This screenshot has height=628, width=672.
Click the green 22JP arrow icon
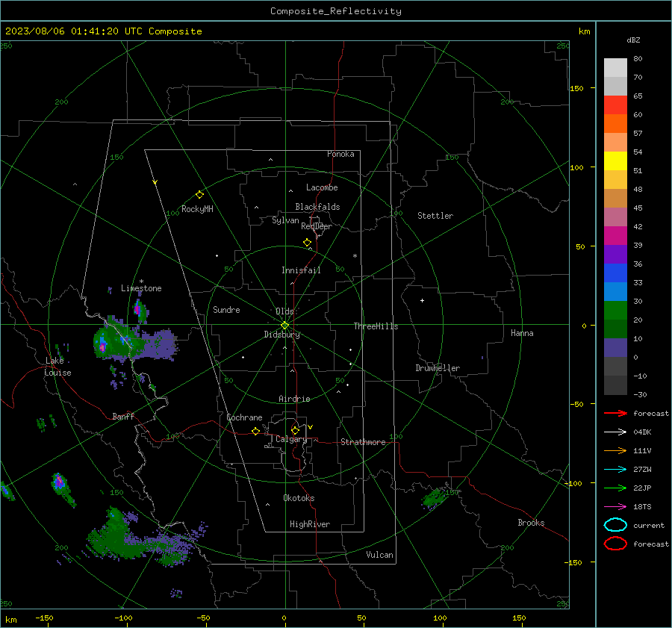coord(615,488)
